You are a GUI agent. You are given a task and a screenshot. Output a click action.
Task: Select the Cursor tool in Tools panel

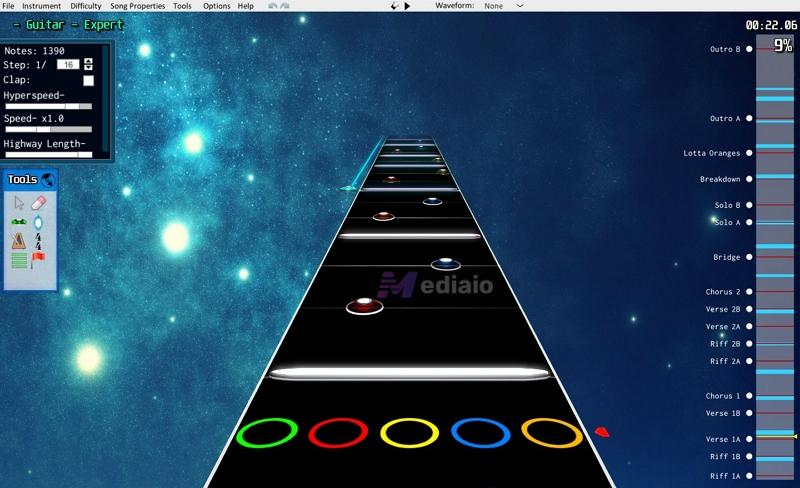[19, 203]
